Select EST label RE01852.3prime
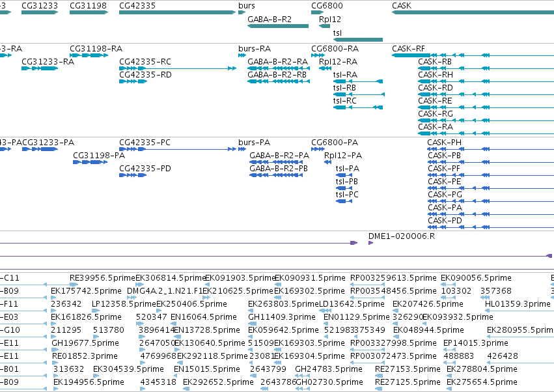The height and width of the screenshot is (392, 554). pos(85,356)
